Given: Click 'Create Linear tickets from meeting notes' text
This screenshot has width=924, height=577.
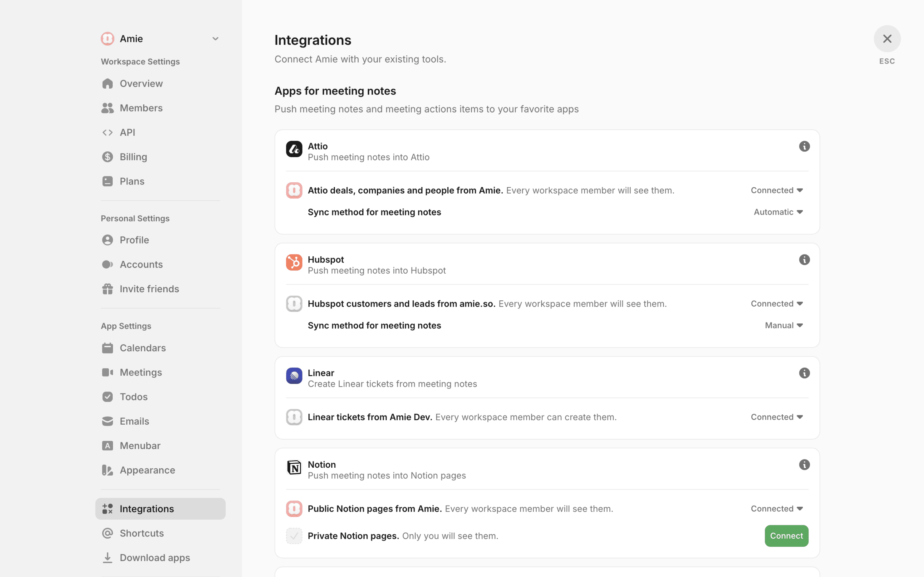Looking at the screenshot, I should pos(392,383).
